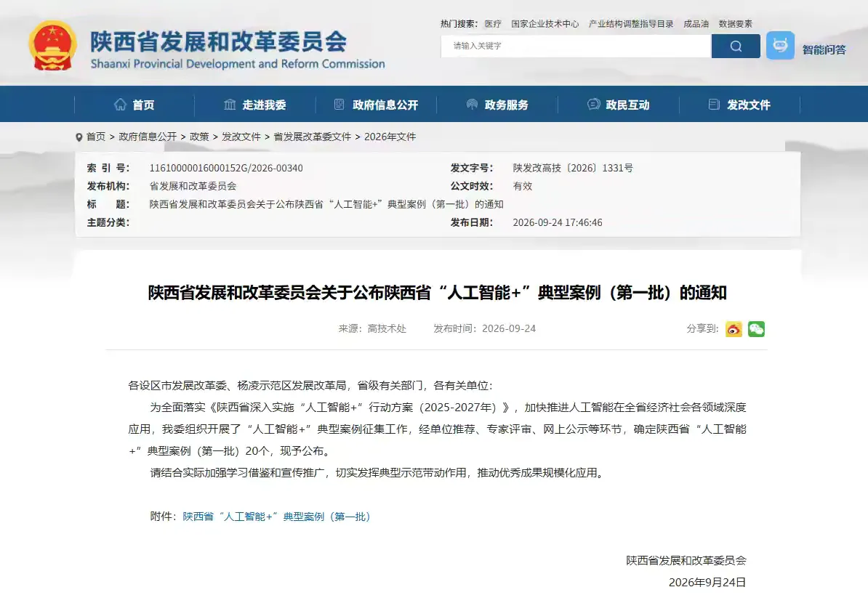Select the hot search term 医疗
The height and width of the screenshot is (603, 868).
click(493, 24)
